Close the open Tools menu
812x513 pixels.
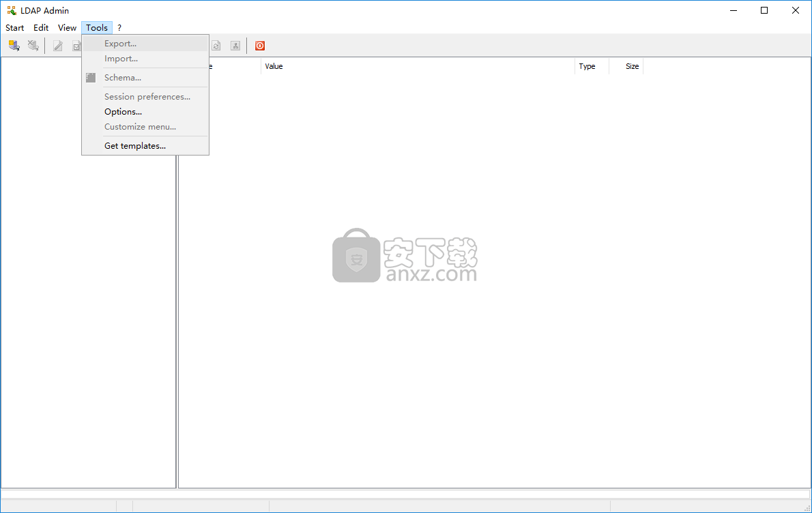pyautogui.click(x=97, y=28)
